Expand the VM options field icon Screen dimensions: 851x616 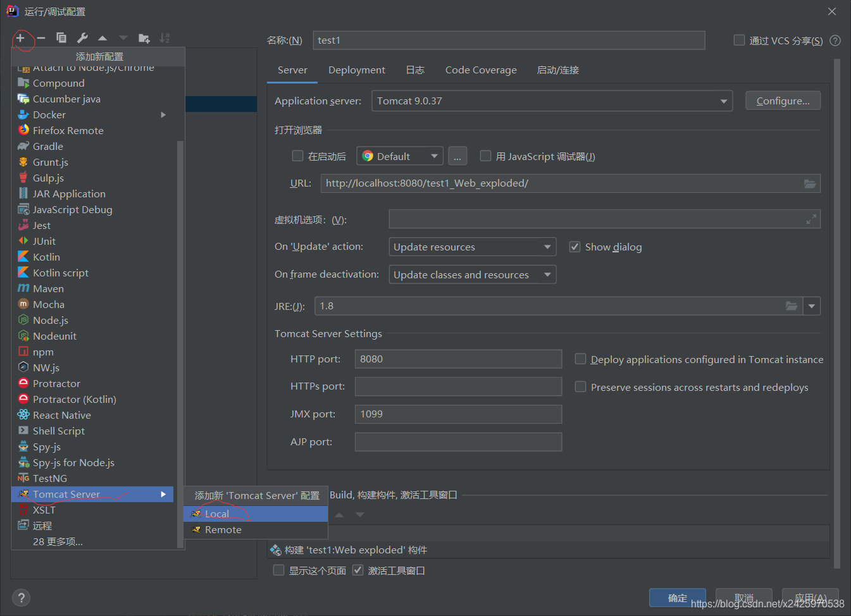tap(811, 219)
